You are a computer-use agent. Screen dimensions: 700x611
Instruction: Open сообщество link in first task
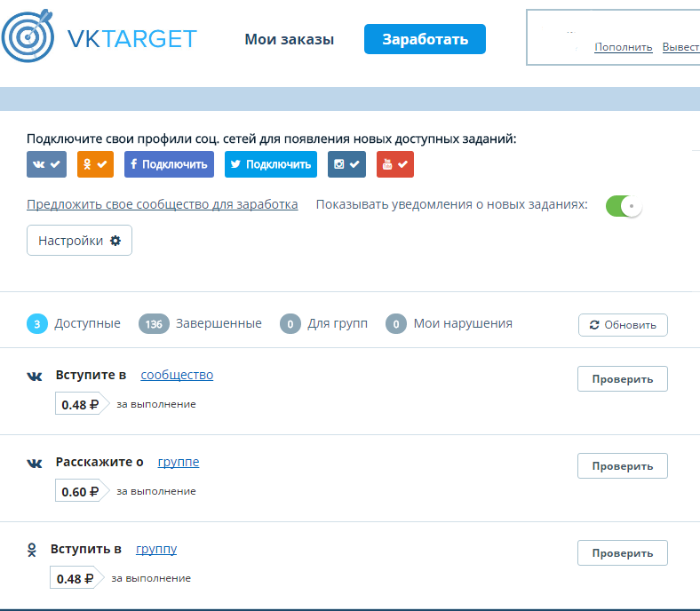178,375
